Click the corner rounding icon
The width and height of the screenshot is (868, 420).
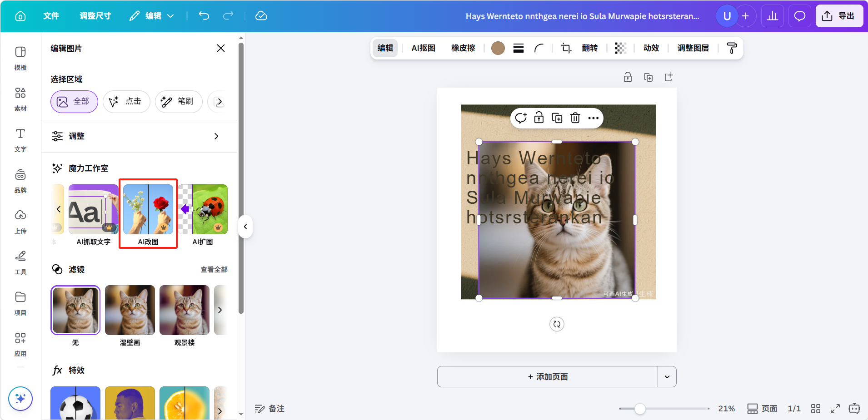[x=539, y=48]
